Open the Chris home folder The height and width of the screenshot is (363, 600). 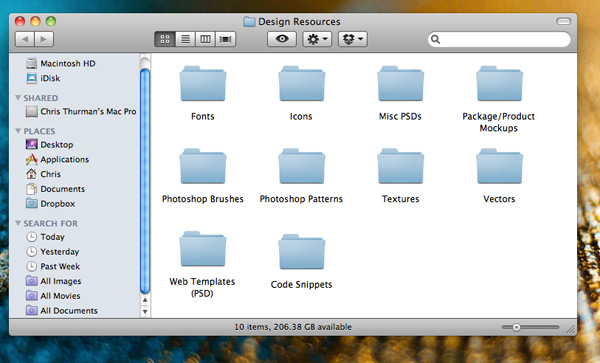44,174
